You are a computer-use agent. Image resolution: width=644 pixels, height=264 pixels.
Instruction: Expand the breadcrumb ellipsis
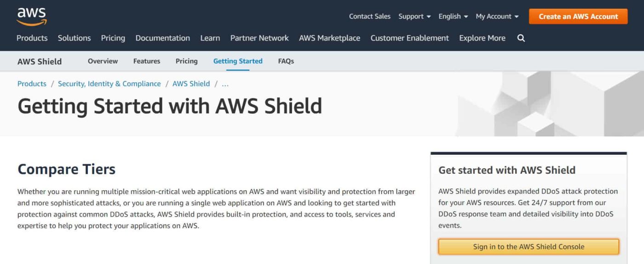coord(225,84)
